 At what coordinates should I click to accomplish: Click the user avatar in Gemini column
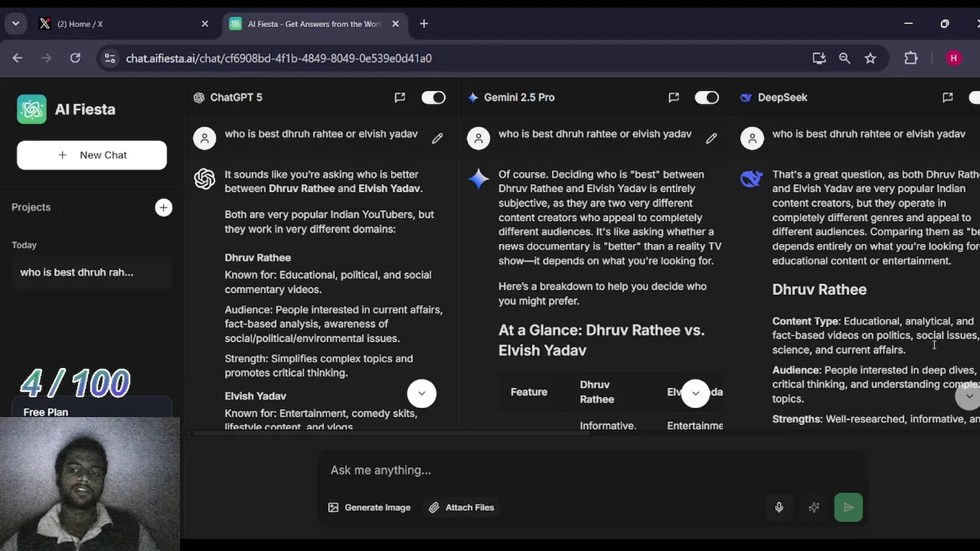[x=479, y=139]
